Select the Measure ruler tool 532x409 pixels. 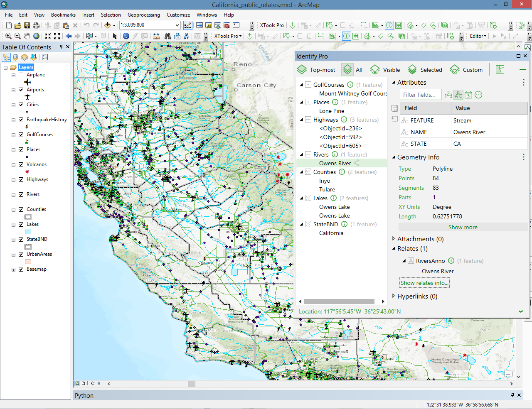pos(156,36)
